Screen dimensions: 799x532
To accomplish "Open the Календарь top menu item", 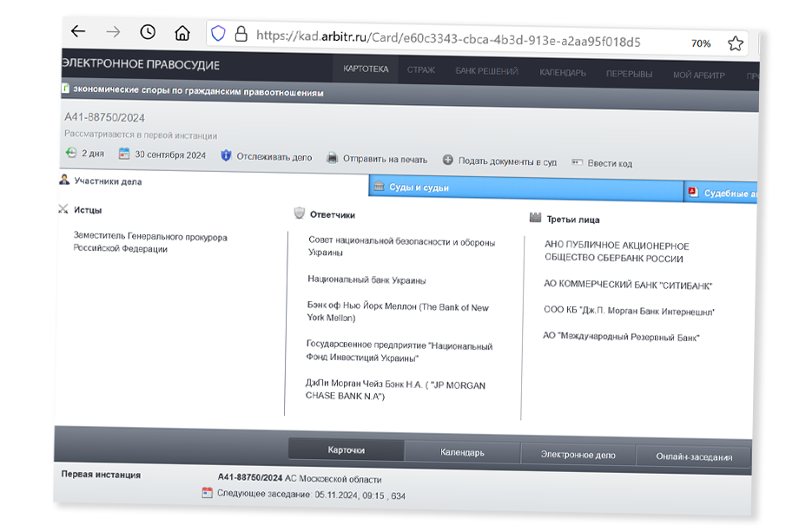I will [x=563, y=73].
